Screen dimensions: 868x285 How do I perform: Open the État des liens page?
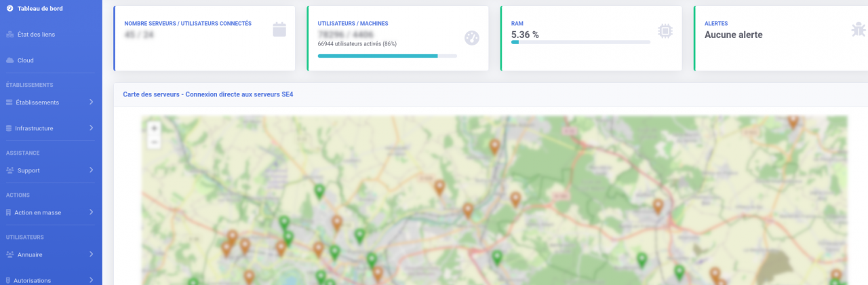(x=36, y=34)
